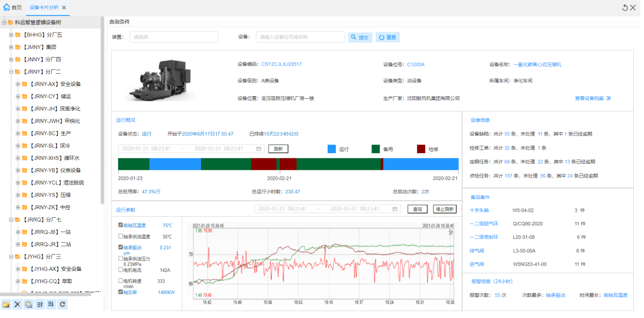Click the refresh arrow icon at top right
Screen dimensions: 644x318
tap(625, 7)
